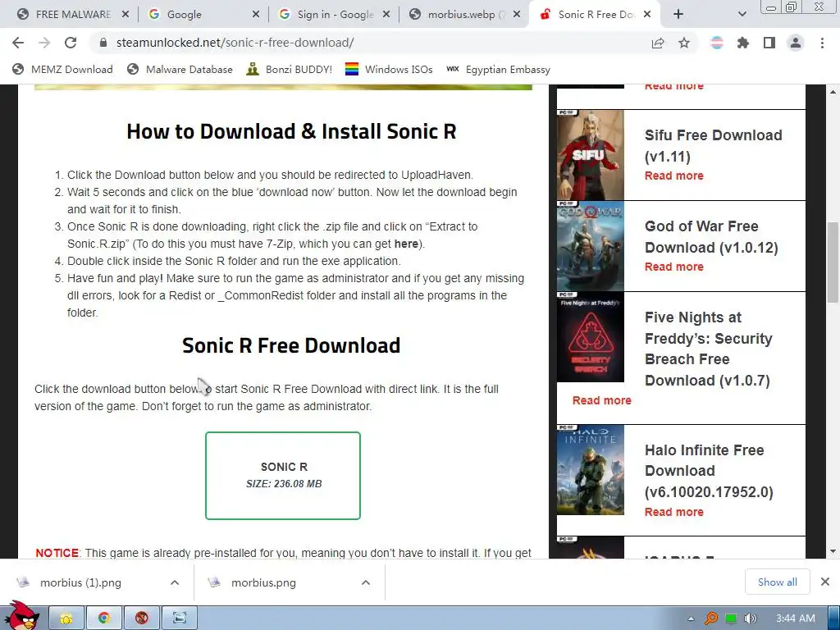Close the Sign in - Google tab
This screenshot has height=630, width=840.
click(x=386, y=15)
